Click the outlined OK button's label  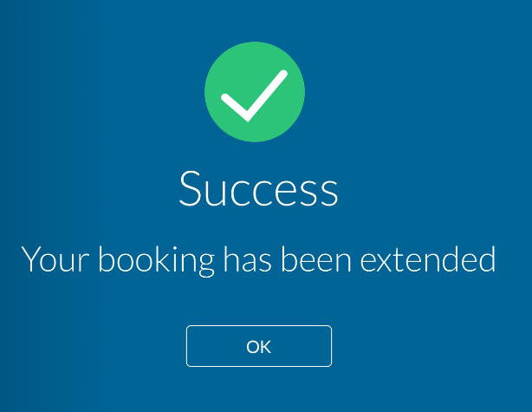[259, 347]
